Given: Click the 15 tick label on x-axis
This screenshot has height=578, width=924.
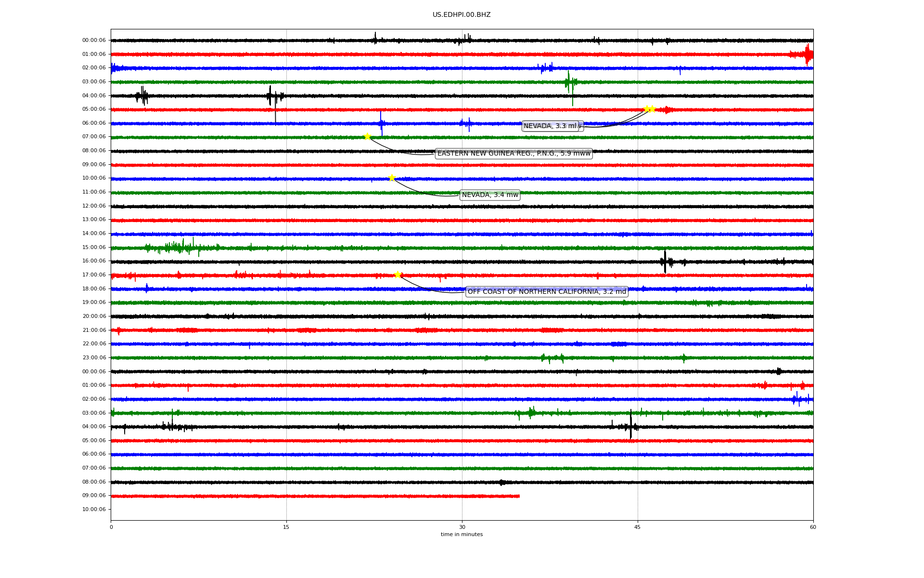Looking at the screenshot, I should tap(286, 527).
